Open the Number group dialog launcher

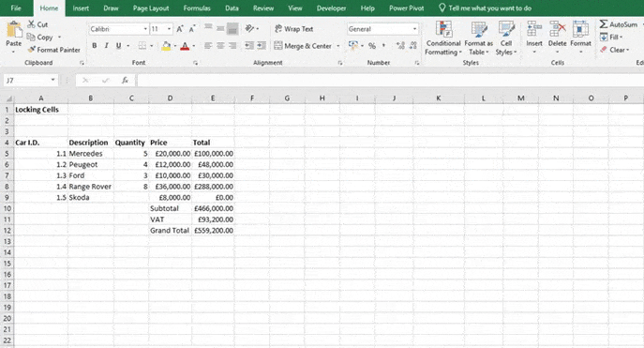[x=417, y=63]
